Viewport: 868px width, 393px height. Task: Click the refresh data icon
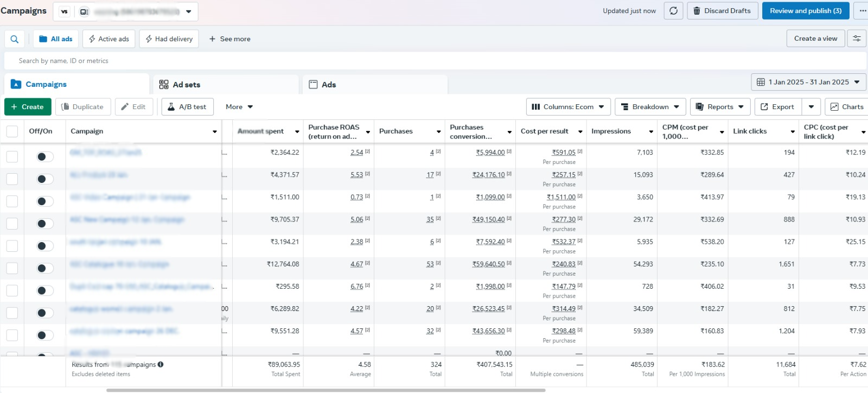point(673,11)
